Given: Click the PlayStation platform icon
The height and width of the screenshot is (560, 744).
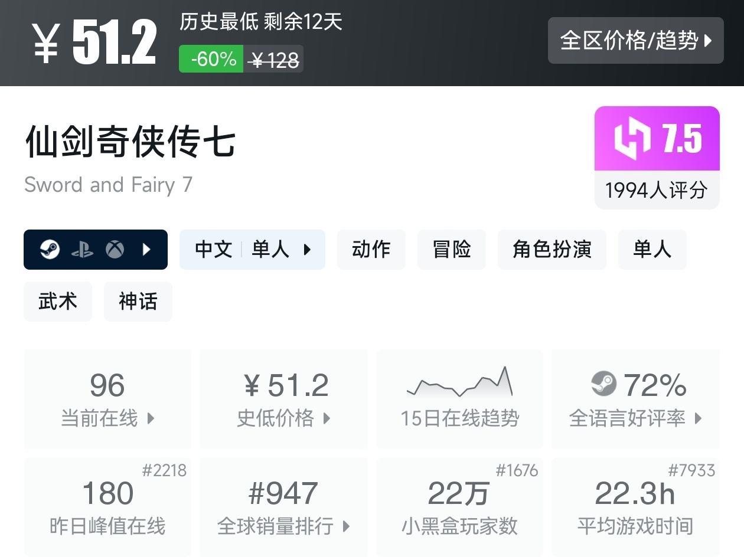Looking at the screenshot, I should click(x=82, y=250).
